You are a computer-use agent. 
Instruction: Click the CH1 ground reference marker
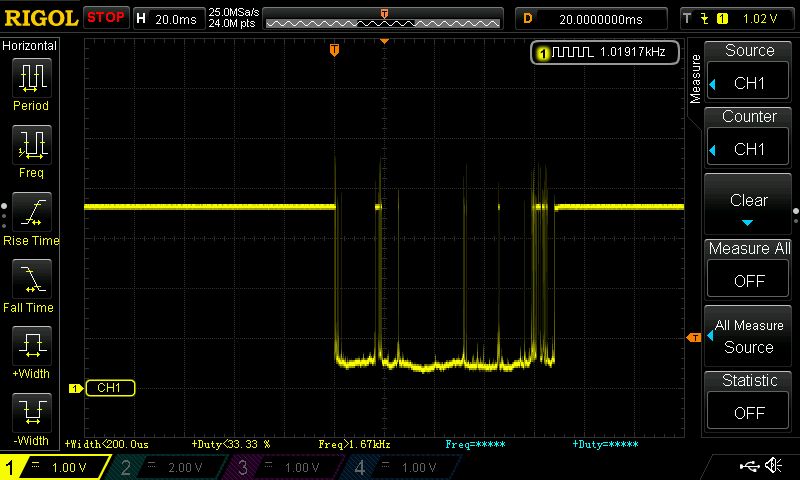76,389
